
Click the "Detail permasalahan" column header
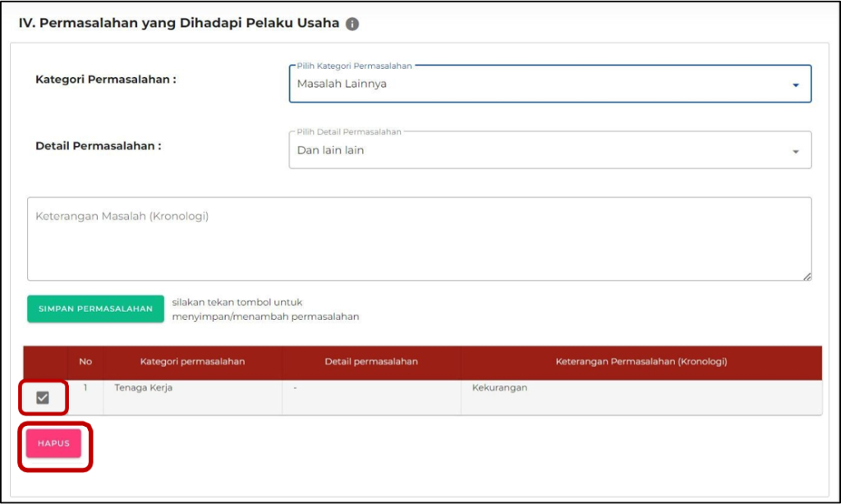click(x=371, y=362)
